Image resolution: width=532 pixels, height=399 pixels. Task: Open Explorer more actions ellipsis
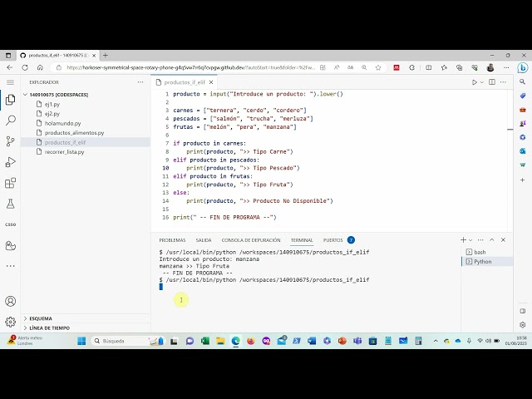pyautogui.click(x=140, y=82)
